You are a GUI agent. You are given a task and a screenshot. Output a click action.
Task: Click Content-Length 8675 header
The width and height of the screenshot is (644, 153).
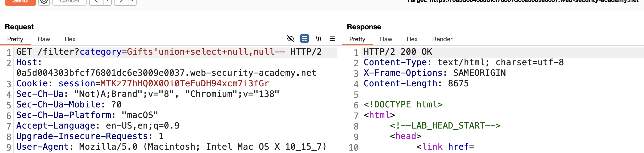click(416, 83)
